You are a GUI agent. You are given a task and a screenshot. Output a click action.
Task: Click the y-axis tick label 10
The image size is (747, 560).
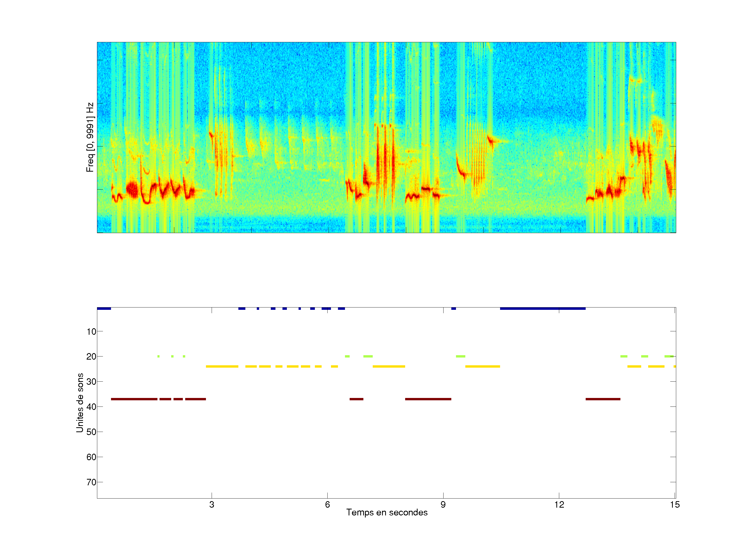(91, 332)
